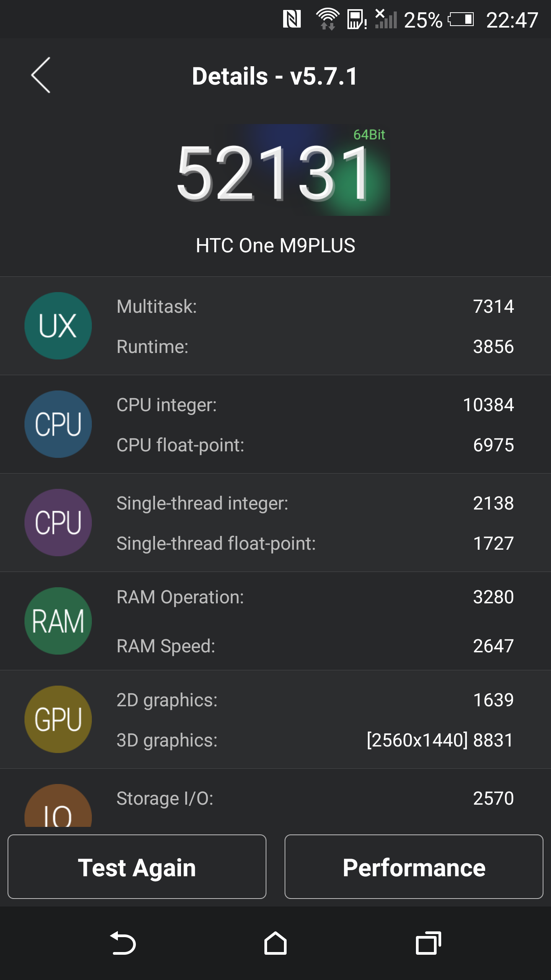
Task: Tap the Android back navigation button
Action: [123, 943]
